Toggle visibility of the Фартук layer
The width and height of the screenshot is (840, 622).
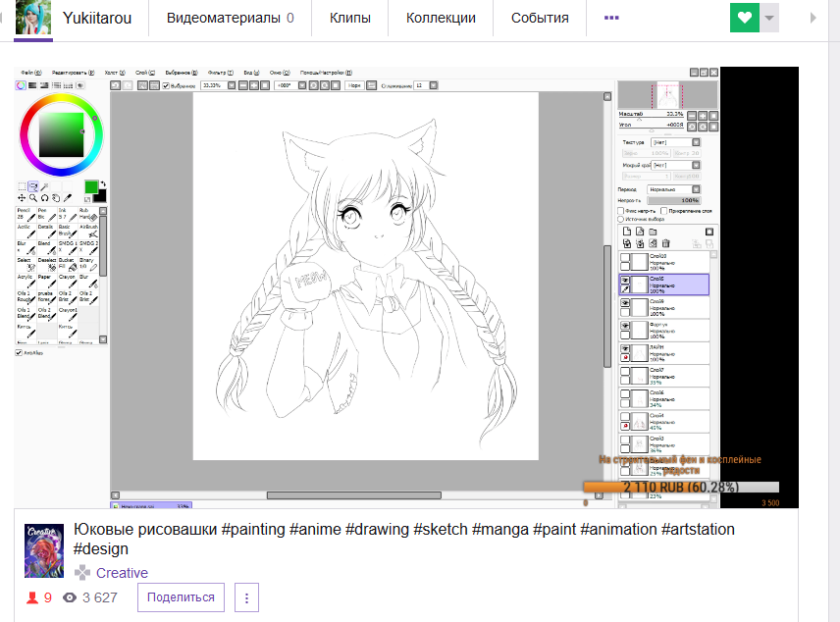click(625, 326)
